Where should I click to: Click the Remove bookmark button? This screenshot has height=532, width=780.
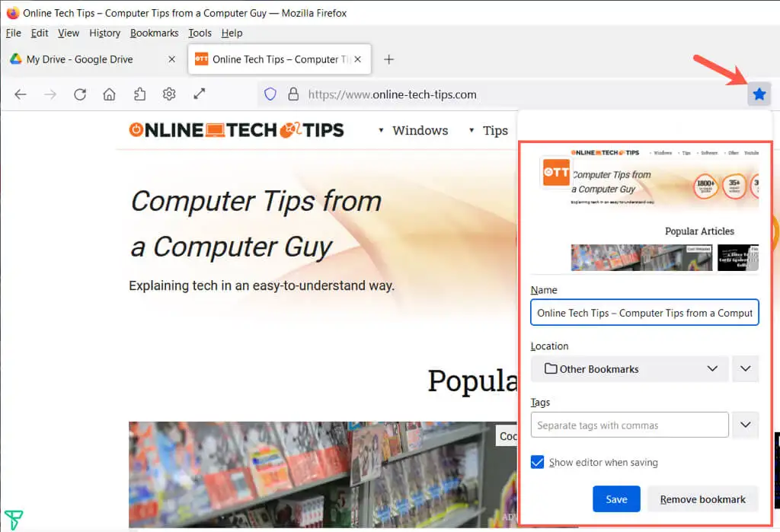pos(702,499)
